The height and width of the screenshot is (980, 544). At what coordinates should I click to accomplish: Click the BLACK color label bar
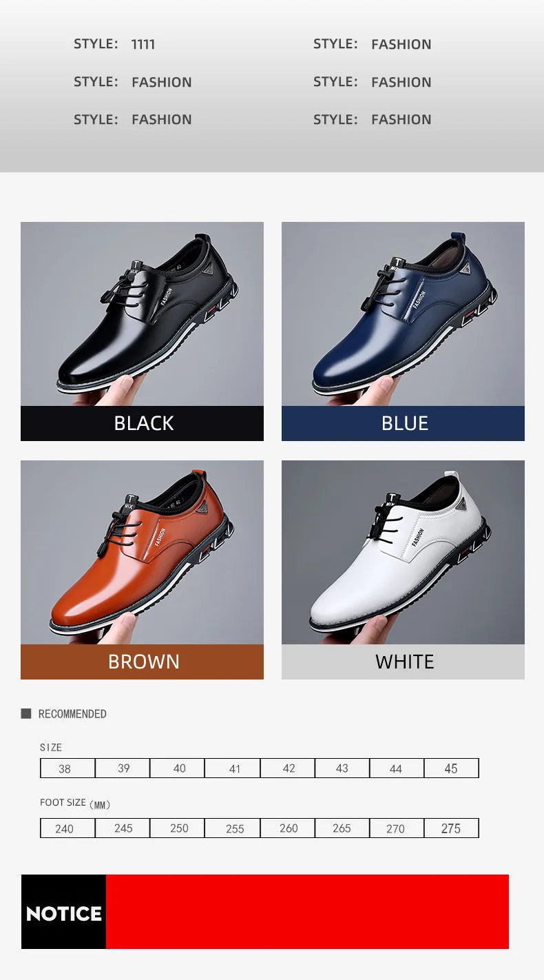pyautogui.click(x=142, y=423)
